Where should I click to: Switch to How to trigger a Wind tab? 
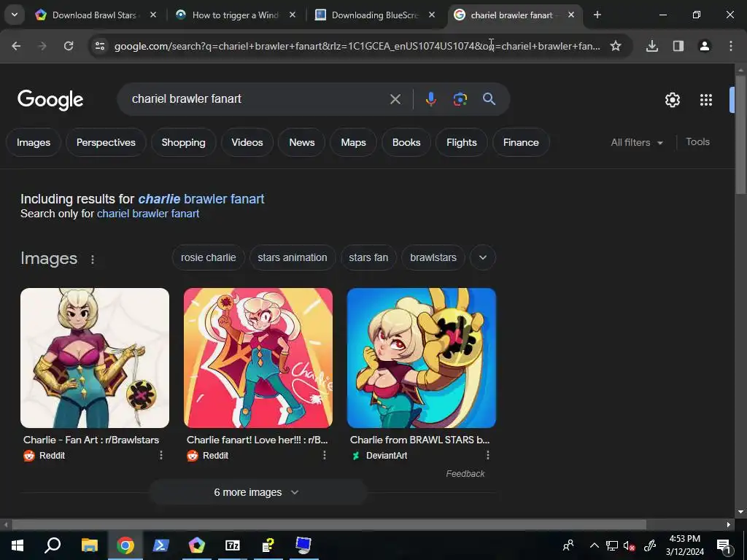click(235, 15)
